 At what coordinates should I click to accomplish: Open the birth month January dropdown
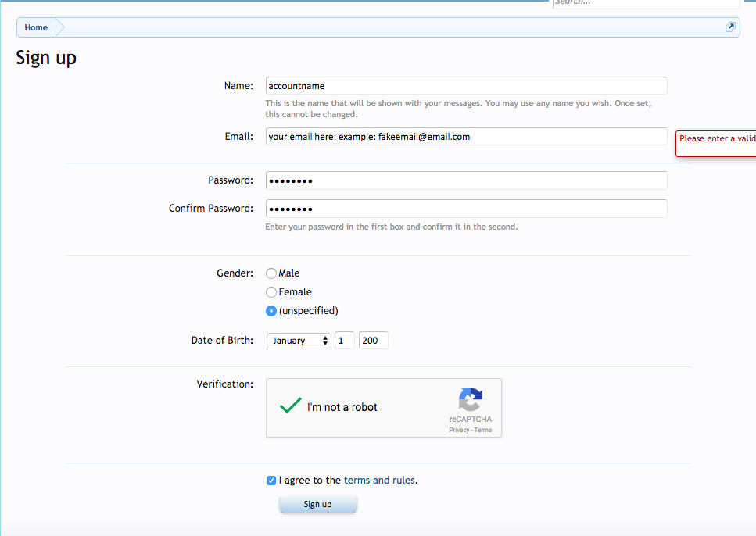coord(299,341)
